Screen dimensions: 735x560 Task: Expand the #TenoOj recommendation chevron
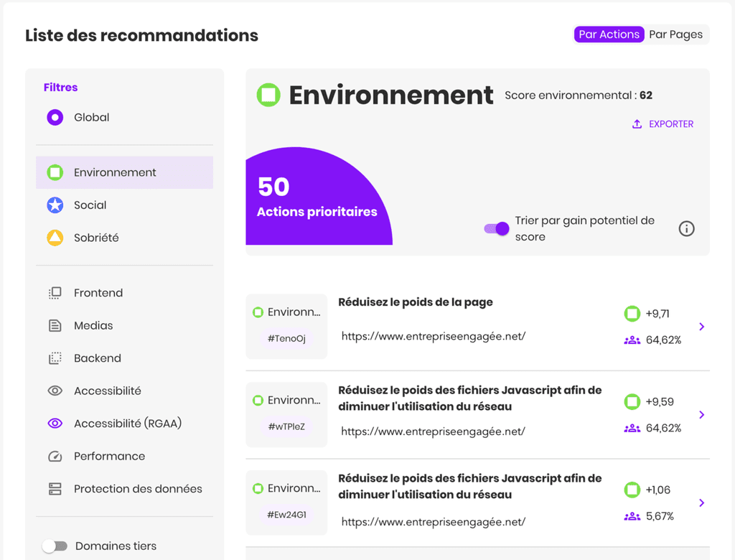pyautogui.click(x=702, y=327)
